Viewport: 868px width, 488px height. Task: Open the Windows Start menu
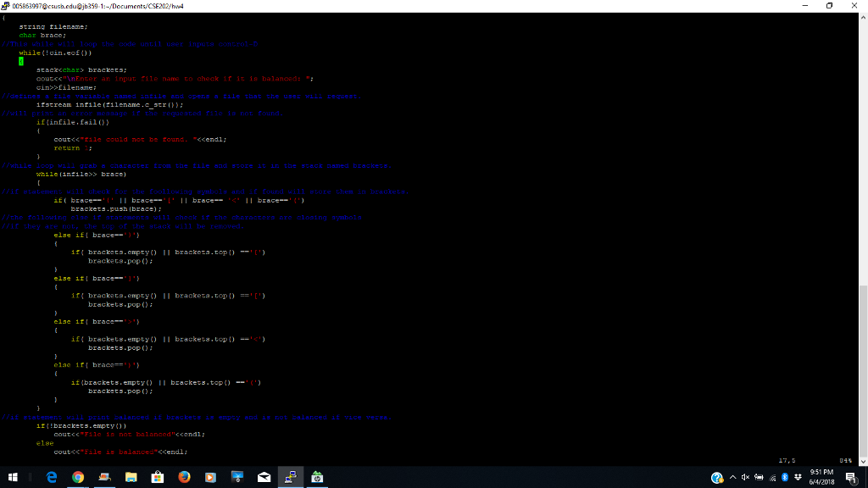[15, 477]
